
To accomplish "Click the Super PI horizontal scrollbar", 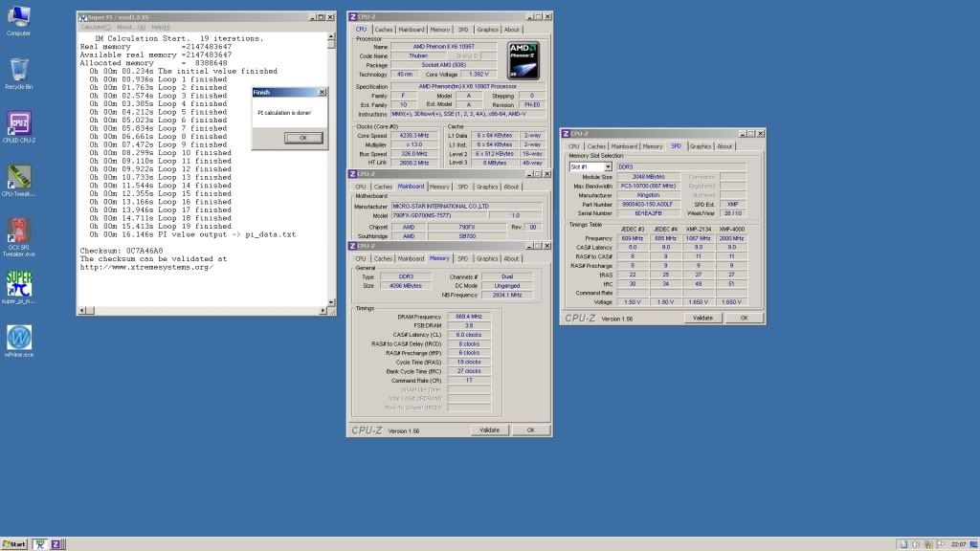I will pyautogui.click(x=201, y=311).
